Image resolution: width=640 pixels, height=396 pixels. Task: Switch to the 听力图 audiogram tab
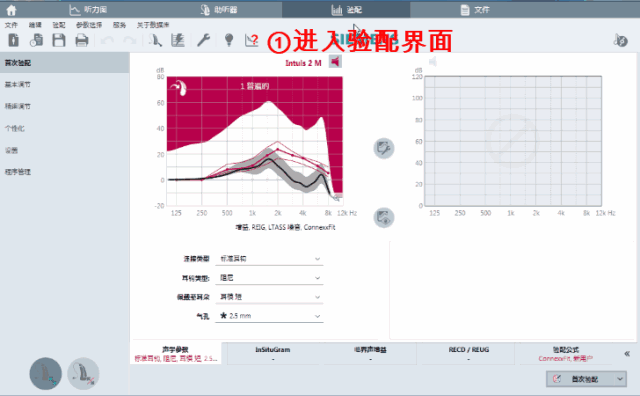[x=89, y=9]
